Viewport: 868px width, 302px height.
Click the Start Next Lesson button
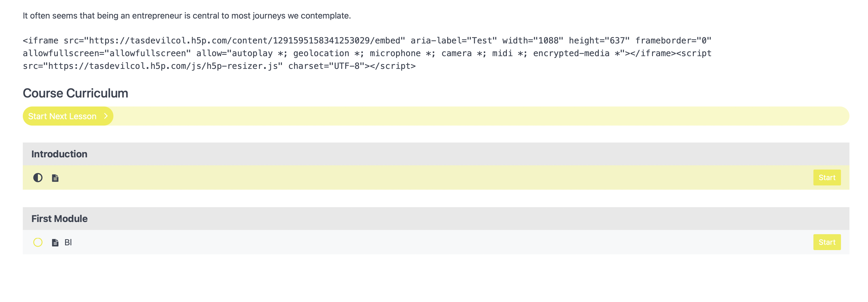pyautogui.click(x=68, y=116)
